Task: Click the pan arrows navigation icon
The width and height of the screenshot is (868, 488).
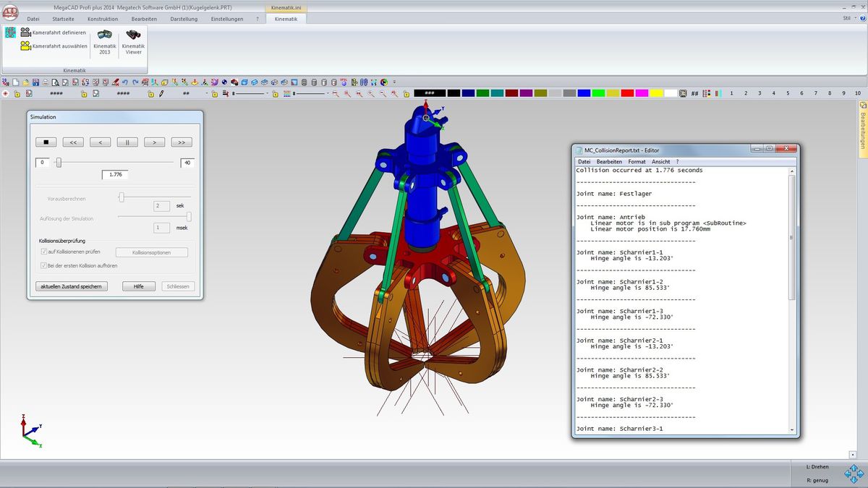Action: 854,474
